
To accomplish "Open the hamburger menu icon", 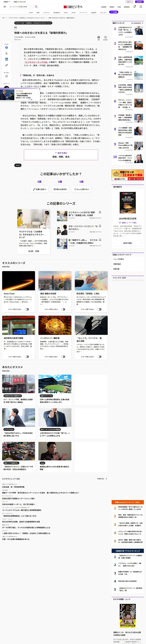I will (5, 7).
